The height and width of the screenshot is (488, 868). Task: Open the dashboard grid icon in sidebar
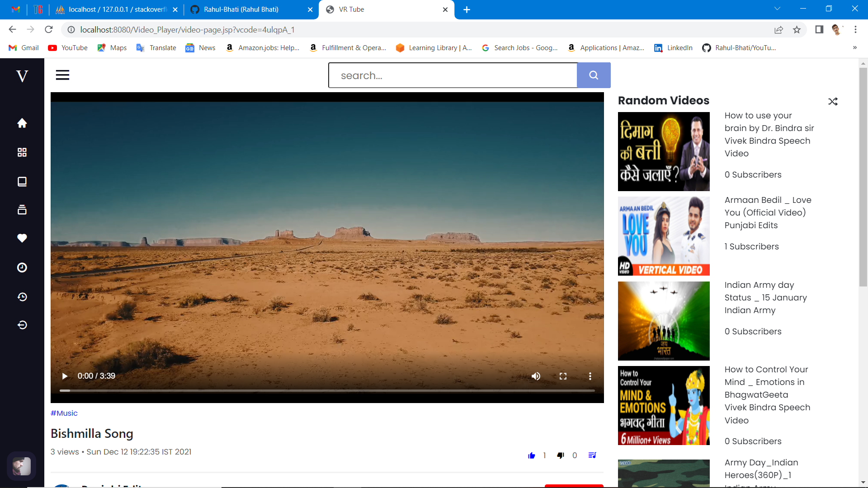click(22, 152)
